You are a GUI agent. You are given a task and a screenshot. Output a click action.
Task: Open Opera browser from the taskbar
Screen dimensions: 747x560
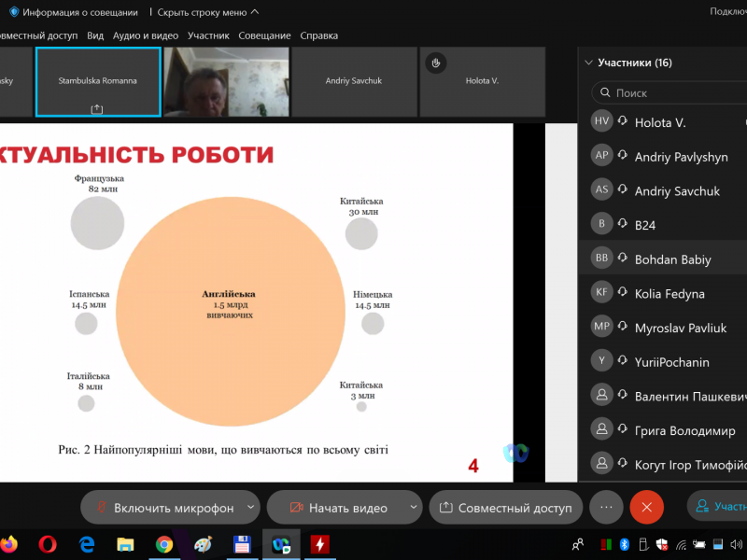click(49, 544)
